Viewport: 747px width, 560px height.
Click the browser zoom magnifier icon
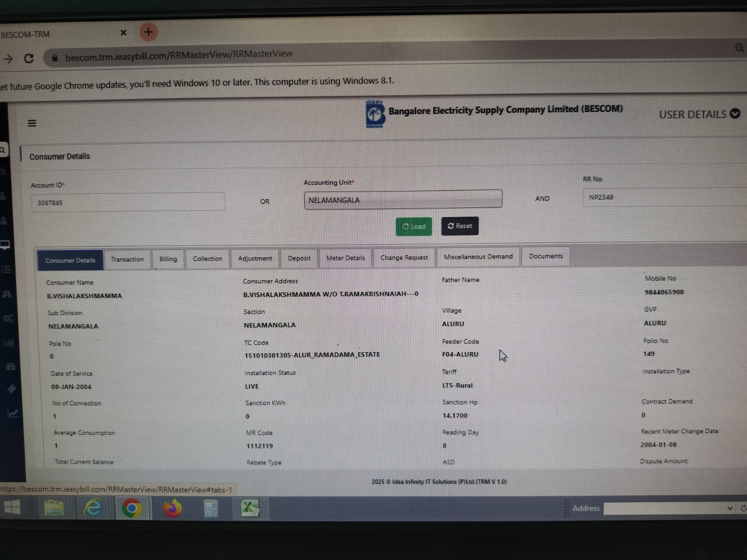tap(740, 48)
